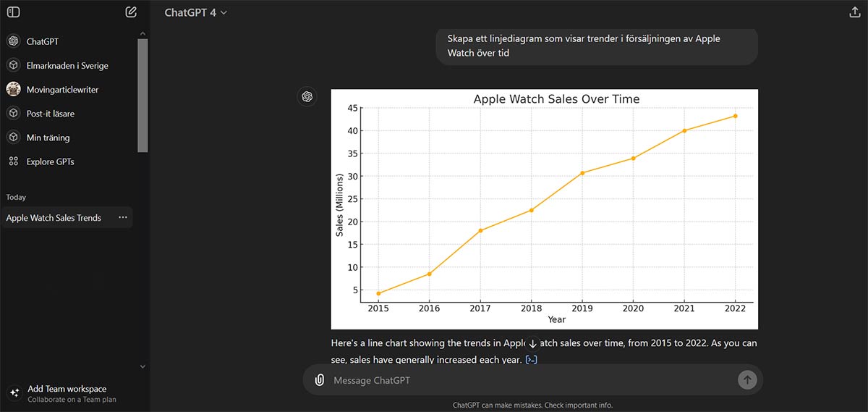Click the cube icon beside Post-it läsare
Viewport: 868px width, 412px height.
(13, 113)
